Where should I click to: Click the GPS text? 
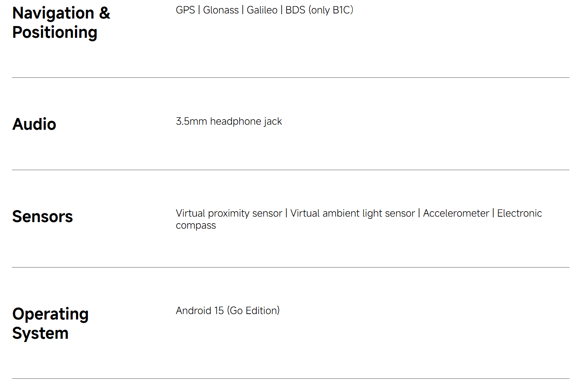[185, 10]
